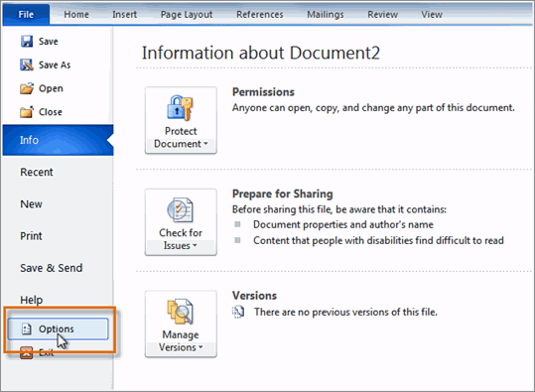Open the Page Layout tab

point(187,15)
